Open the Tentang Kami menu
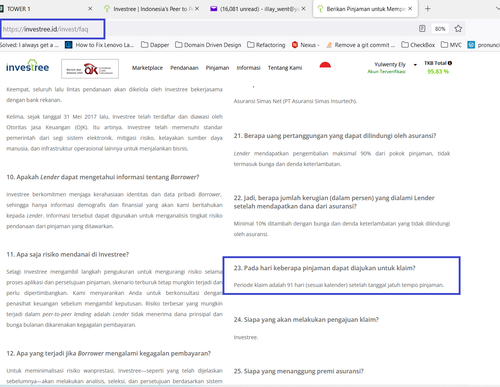500x387 pixels. (x=285, y=68)
